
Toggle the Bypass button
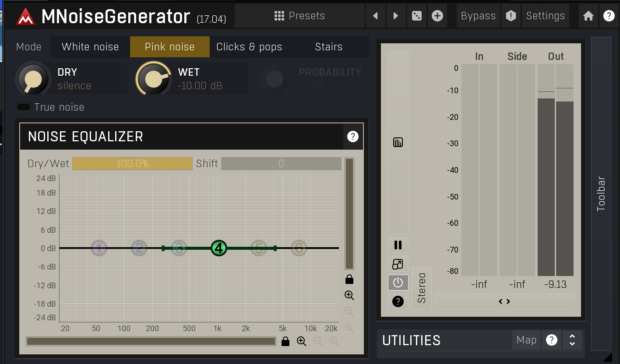[x=478, y=16]
